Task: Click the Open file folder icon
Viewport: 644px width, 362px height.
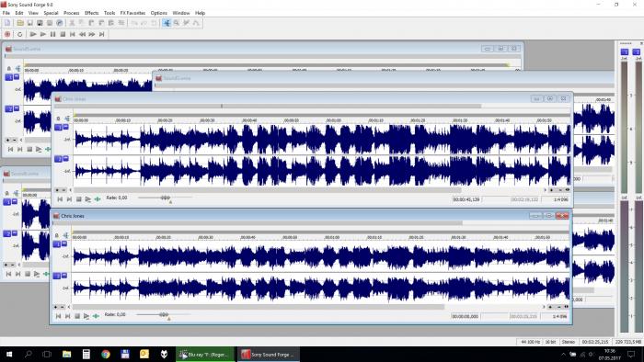Action: pos(19,23)
